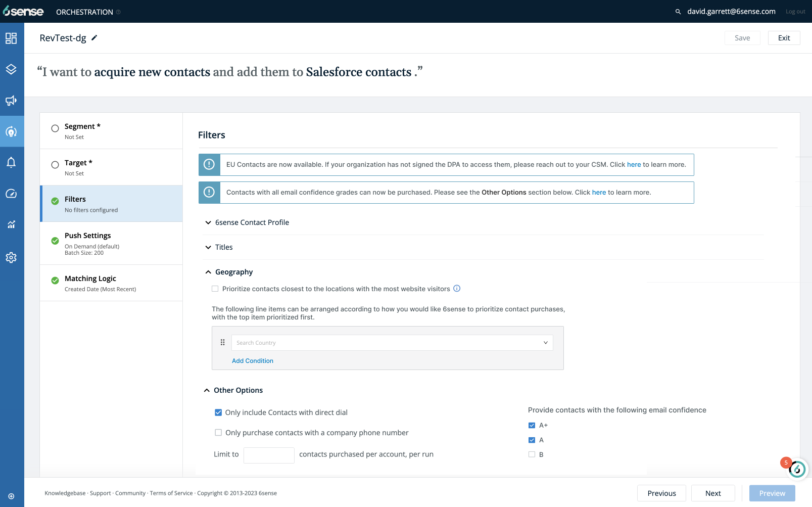Open the Target step
Viewport: 812px width, 507px height.
point(111,167)
